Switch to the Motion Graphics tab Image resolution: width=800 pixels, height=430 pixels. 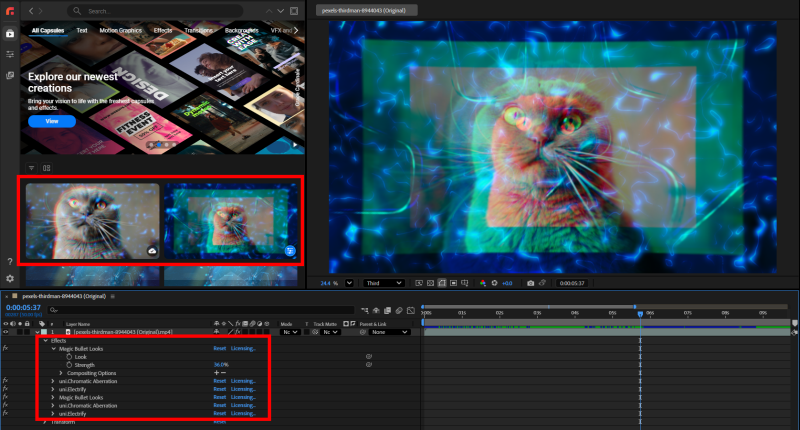pyautogui.click(x=120, y=31)
